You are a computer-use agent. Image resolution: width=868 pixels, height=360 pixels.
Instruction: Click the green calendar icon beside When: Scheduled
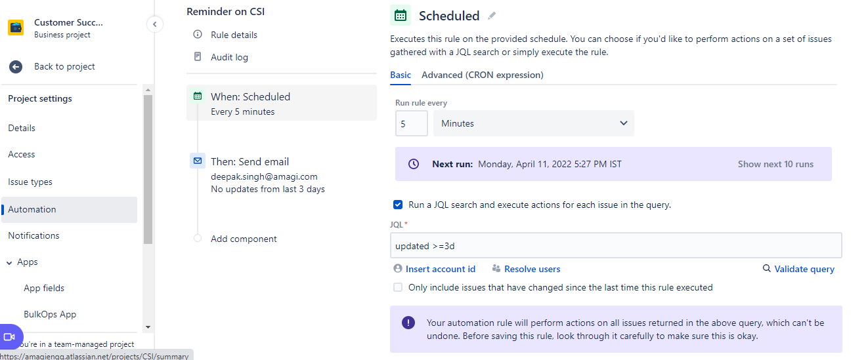coord(198,96)
